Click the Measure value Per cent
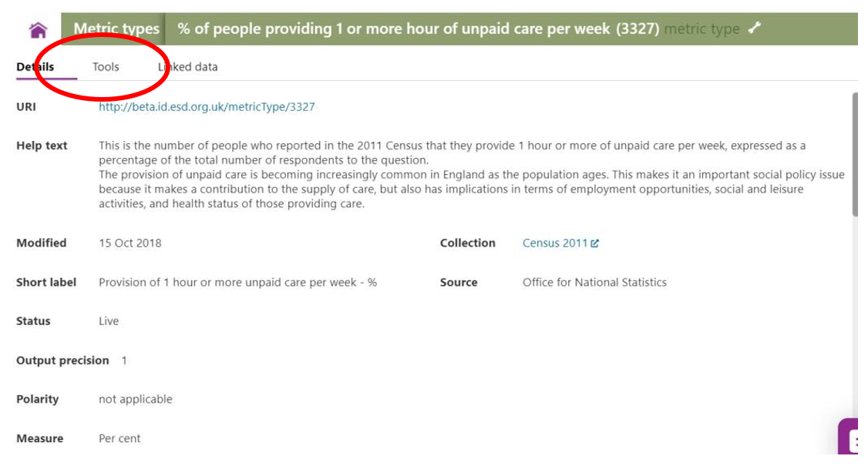Screen dimensions: 868x466 119,438
